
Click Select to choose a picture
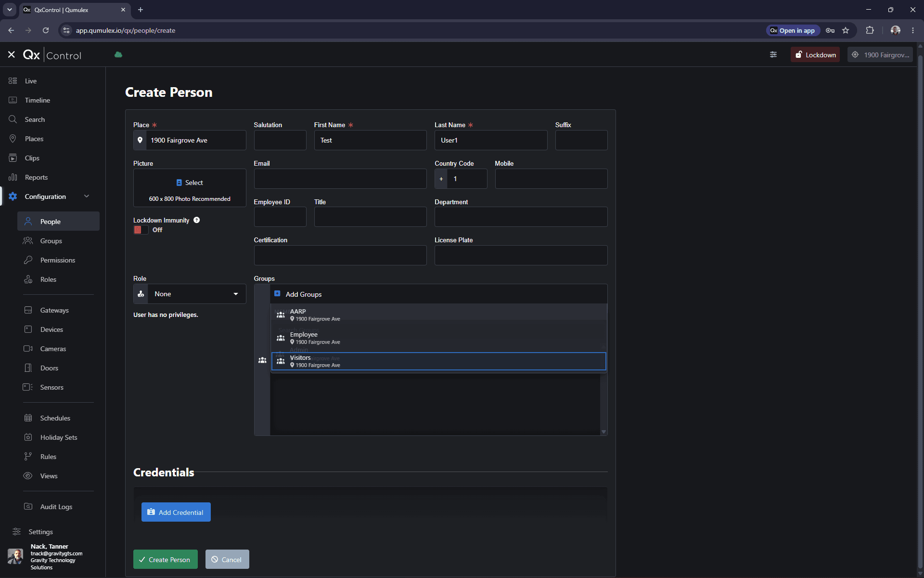(190, 183)
